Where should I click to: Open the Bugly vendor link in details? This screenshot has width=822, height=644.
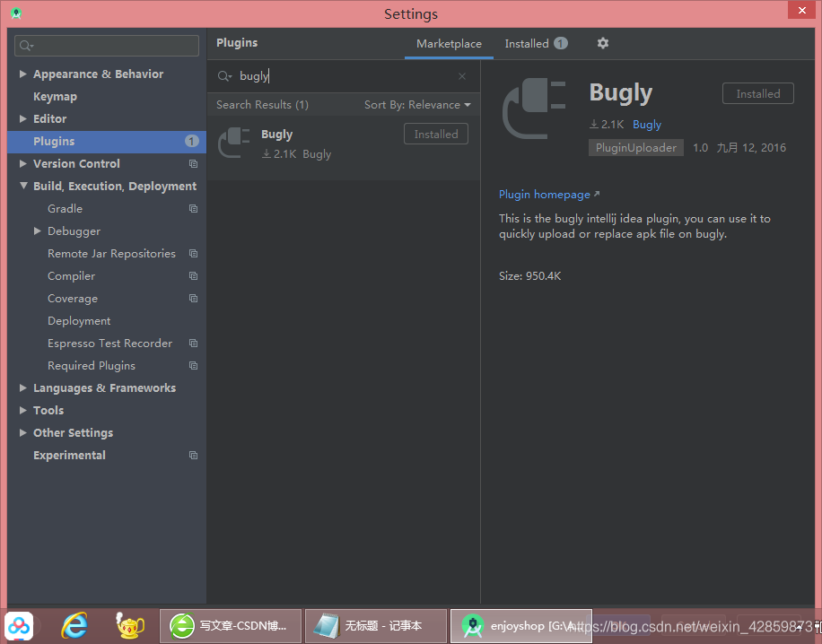pos(647,125)
